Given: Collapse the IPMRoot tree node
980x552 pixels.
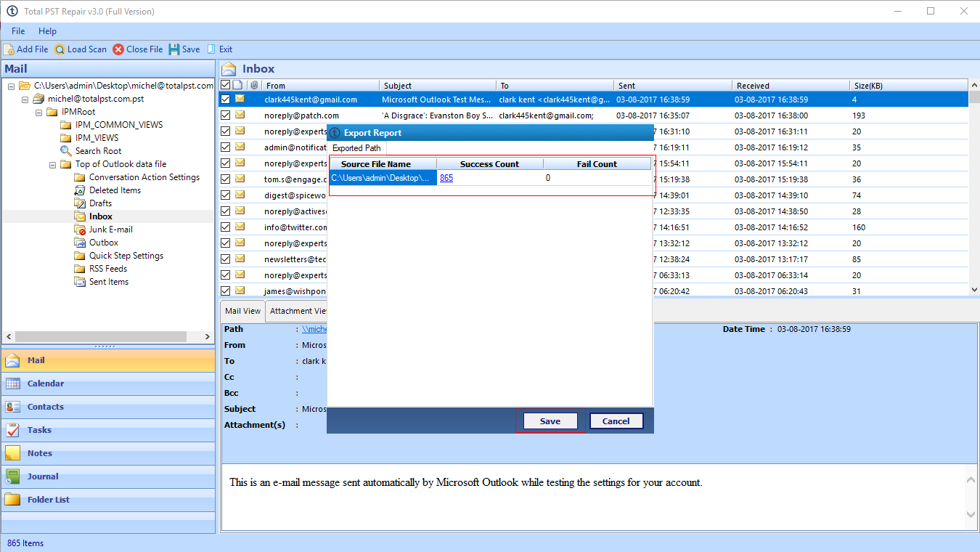Looking at the screenshot, I should pos(38,112).
